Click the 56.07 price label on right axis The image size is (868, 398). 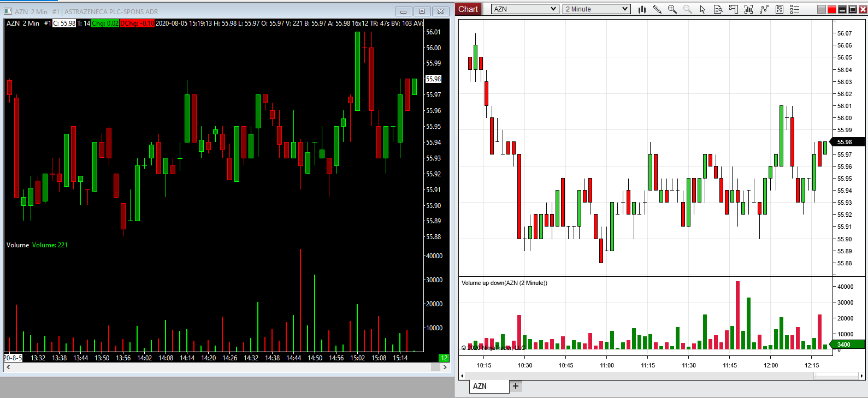pyautogui.click(x=845, y=33)
